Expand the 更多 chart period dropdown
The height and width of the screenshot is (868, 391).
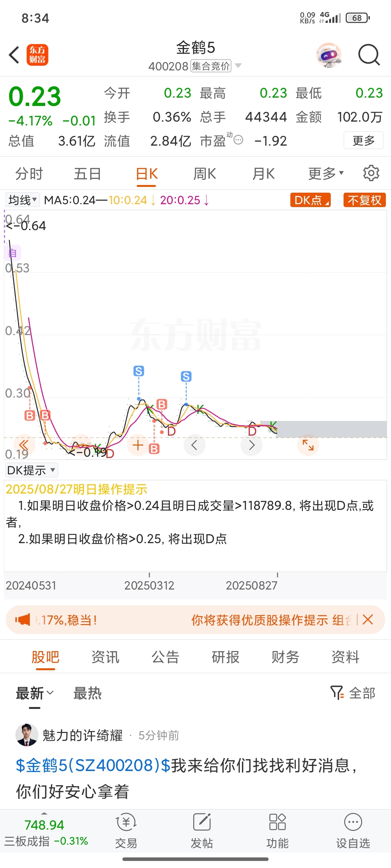click(326, 173)
